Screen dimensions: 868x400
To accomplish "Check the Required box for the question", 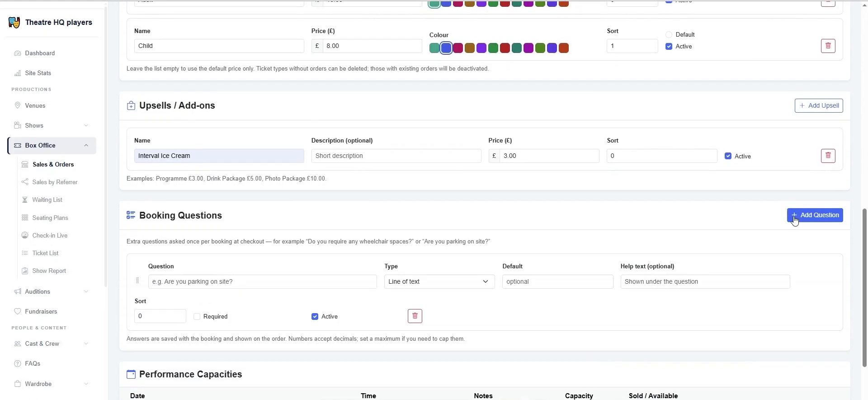I will point(197,316).
